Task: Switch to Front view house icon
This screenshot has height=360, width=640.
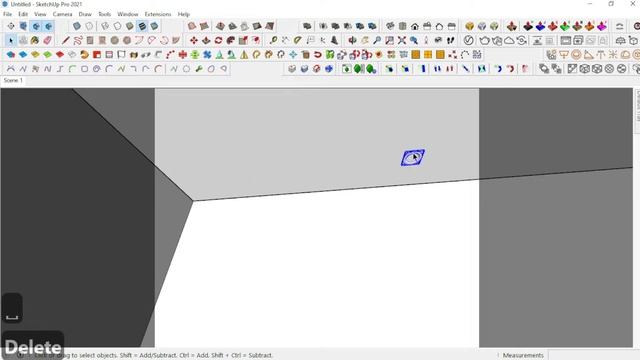Action: [x=415, y=27]
